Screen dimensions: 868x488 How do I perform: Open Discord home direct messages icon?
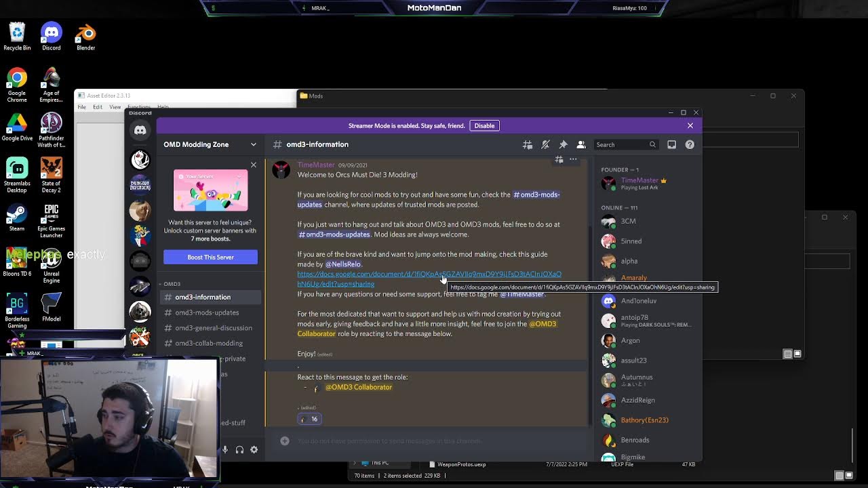tap(140, 130)
